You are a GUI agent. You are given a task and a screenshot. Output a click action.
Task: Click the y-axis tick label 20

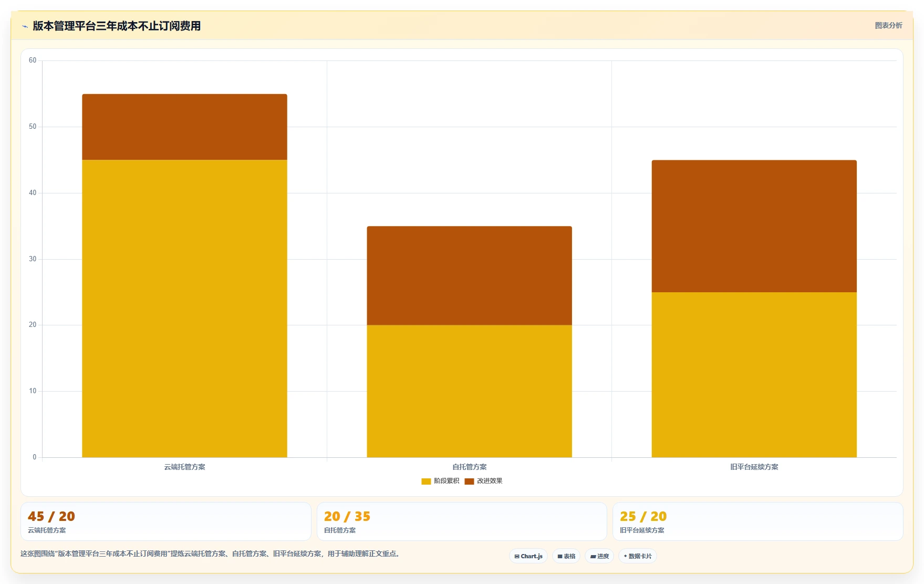click(33, 325)
